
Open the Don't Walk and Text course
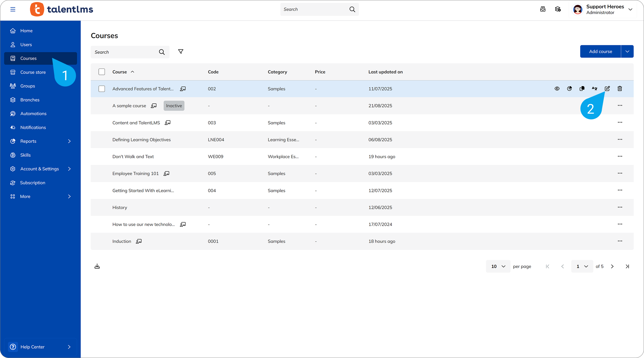pyautogui.click(x=133, y=157)
